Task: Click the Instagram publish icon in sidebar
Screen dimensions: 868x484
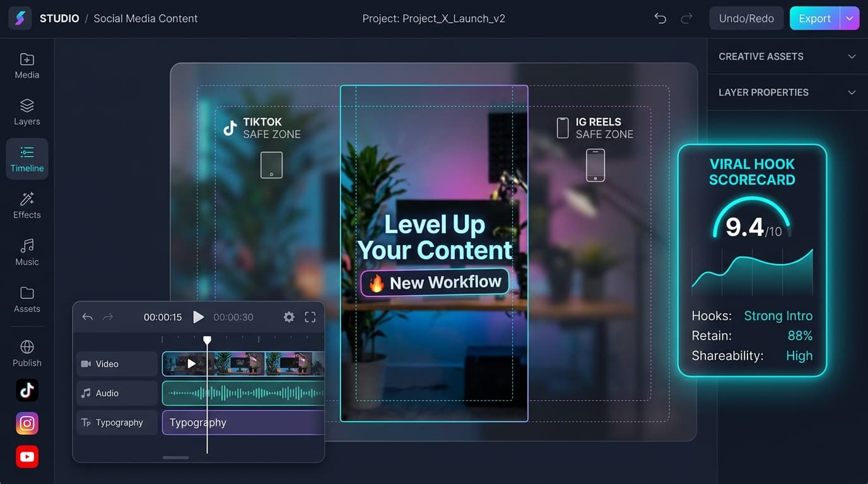Action: [x=27, y=423]
